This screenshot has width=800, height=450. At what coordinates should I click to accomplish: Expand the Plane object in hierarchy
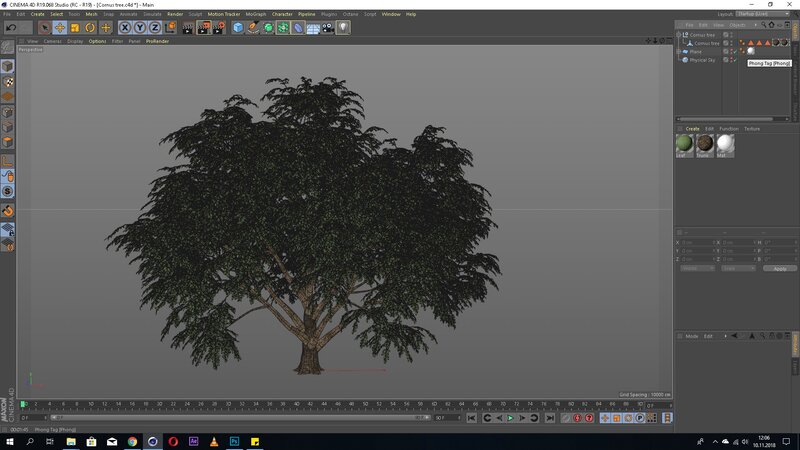679,51
